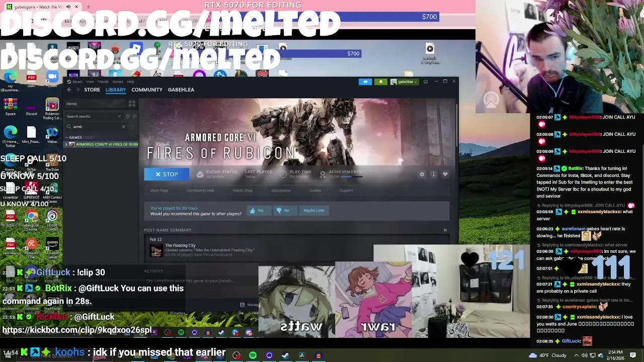This screenshot has height=362, width=644.
Task: Open the Amazon Games desktop shortcut
Action: pos(52,247)
